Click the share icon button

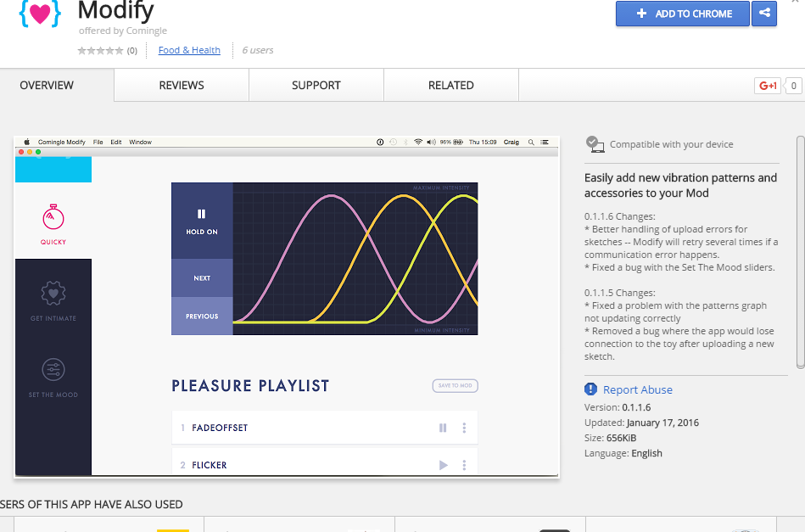point(764,14)
